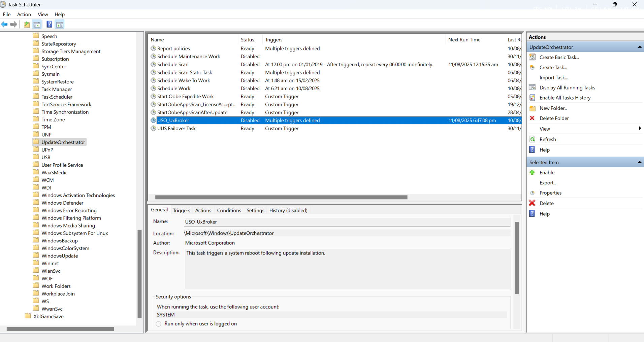
Task: Collapse the UpdateOrchestrator actions section
Action: pyautogui.click(x=639, y=47)
